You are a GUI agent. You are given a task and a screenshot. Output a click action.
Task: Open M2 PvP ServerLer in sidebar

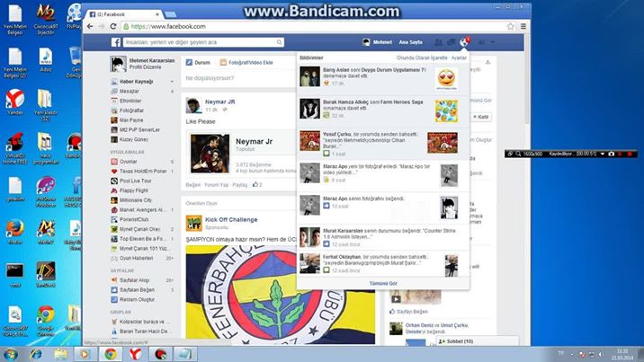(139, 129)
